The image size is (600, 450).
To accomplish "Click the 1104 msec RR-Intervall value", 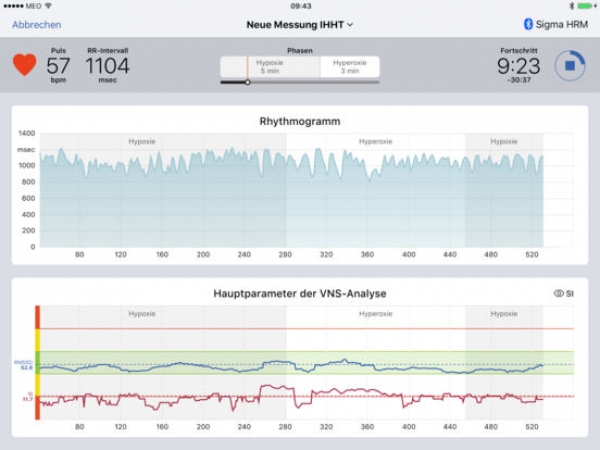I will coord(108,66).
